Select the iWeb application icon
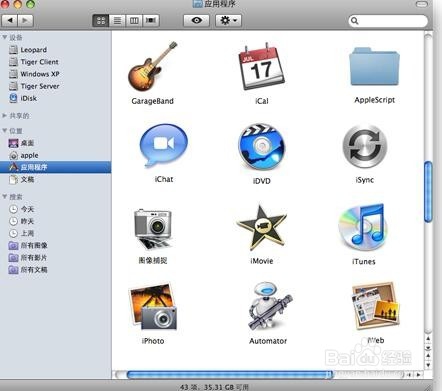442x391 pixels. (x=375, y=306)
